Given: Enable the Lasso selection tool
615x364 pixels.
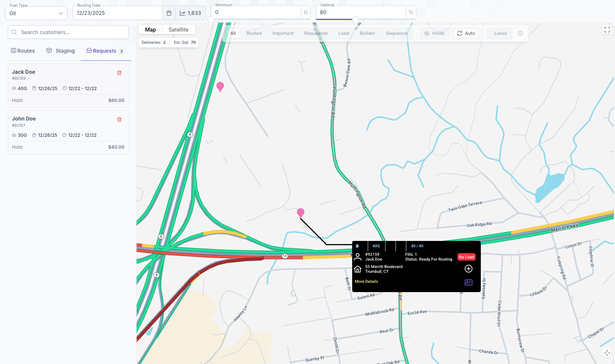Looking at the screenshot, I should point(500,33).
